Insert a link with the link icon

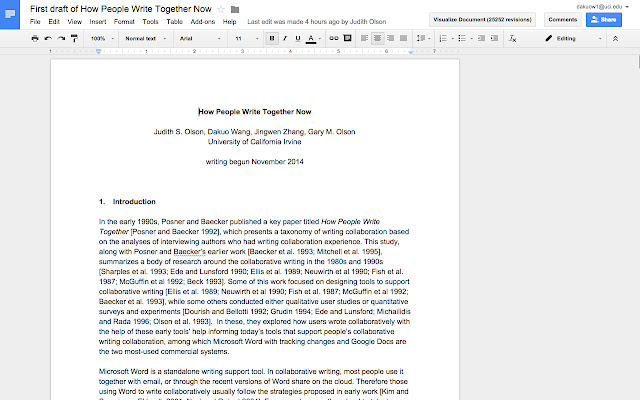[x=334, y=38]
